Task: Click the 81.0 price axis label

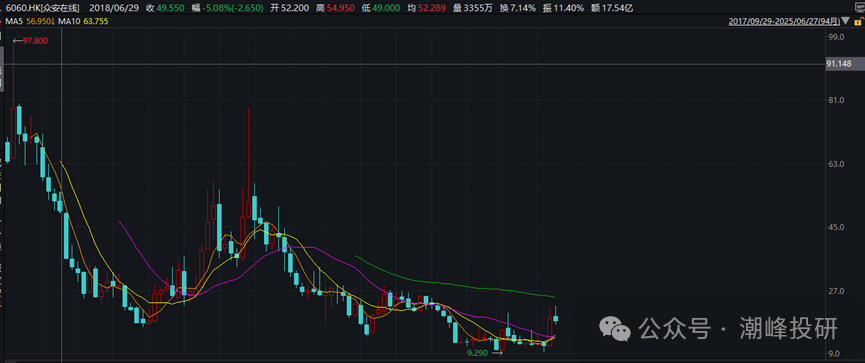Action: click(x=837, y=100)
